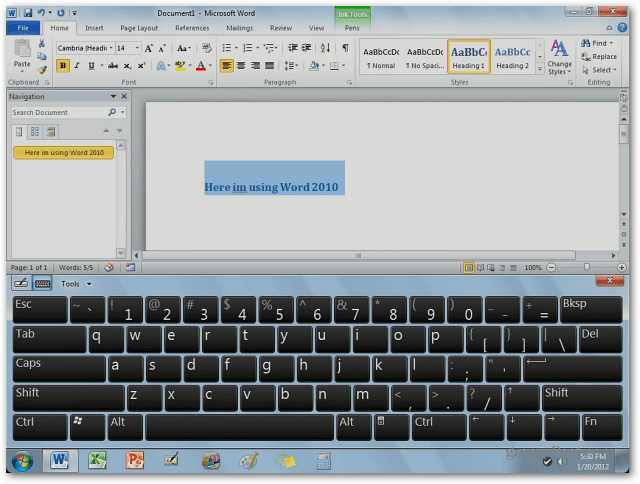Open Word Help question mark icon
640x484 pixels.
point(622,27)
